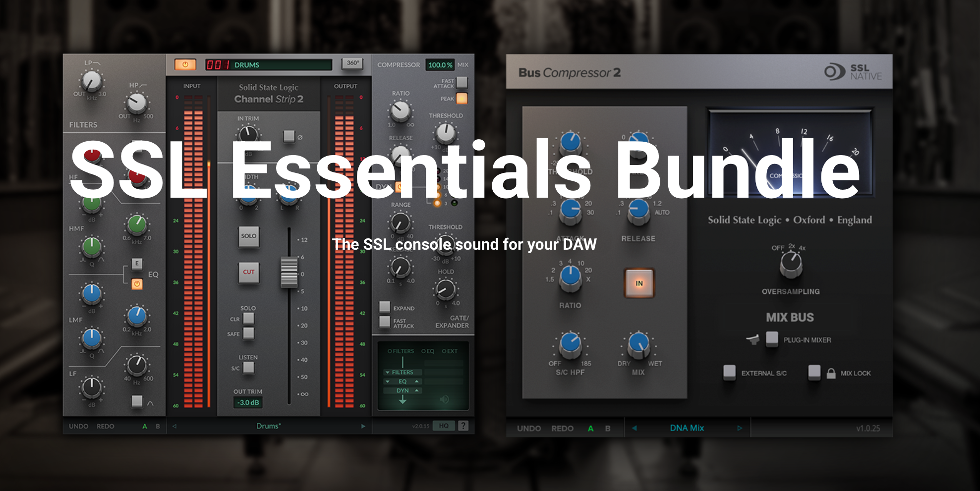Select preset A on Bus Compressor 2

tap(590, 429)
